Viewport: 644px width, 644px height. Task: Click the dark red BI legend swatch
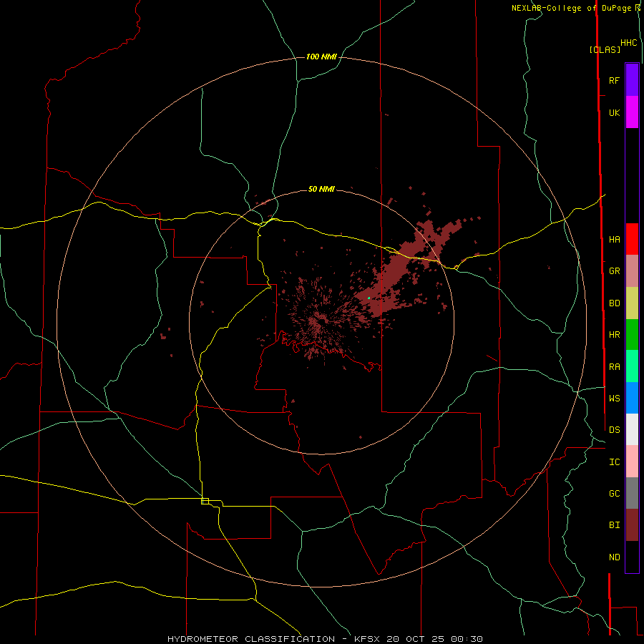tap(632, 525)
